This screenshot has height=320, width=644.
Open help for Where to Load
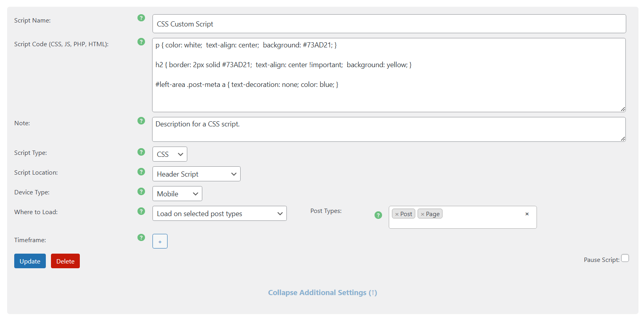(x=141, y=211)
